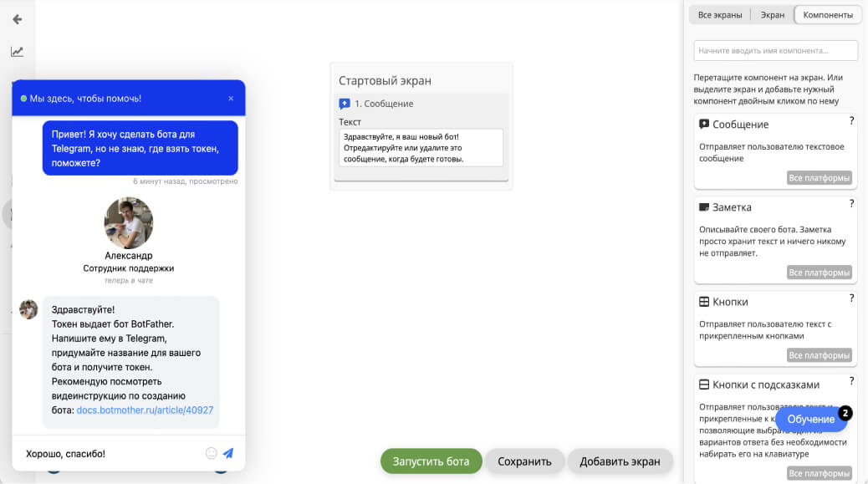868x484 pixels.
Task: Edit the bot greeting text box
Action: click(421, 148)
